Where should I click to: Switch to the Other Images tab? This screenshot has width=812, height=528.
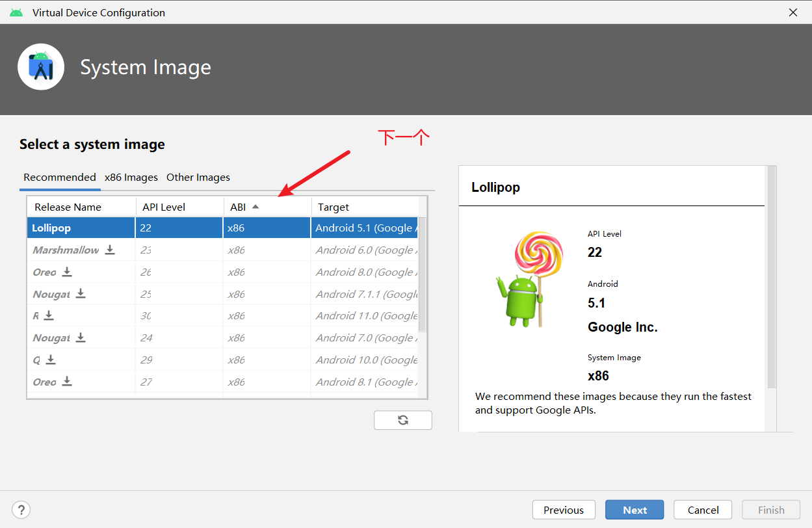[198, 178]
